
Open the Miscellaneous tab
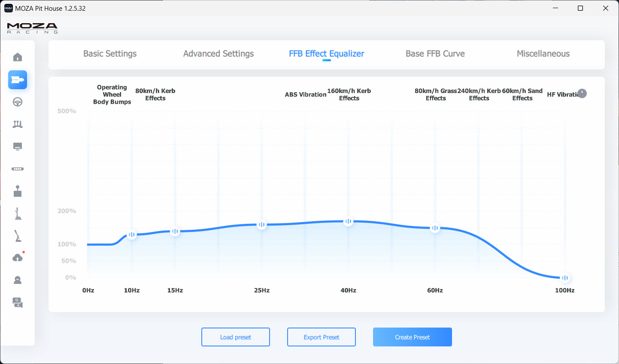543,54
